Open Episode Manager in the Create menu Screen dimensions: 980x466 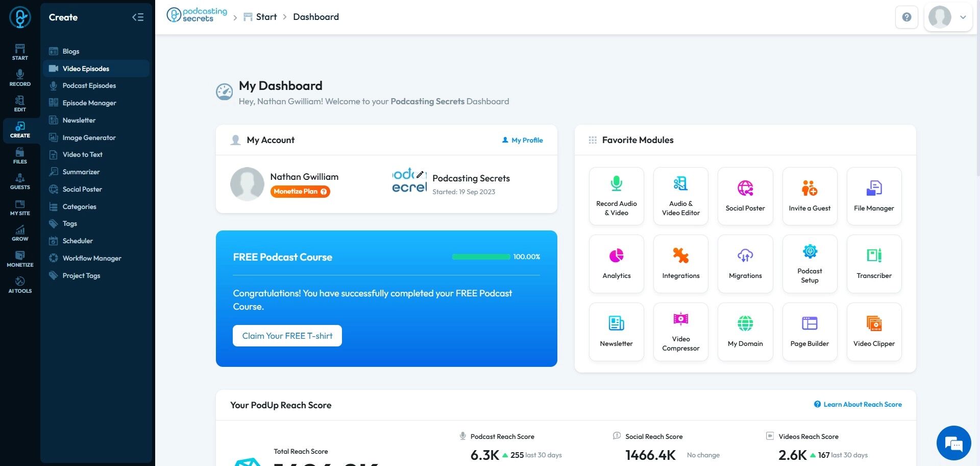pos(96,103)
